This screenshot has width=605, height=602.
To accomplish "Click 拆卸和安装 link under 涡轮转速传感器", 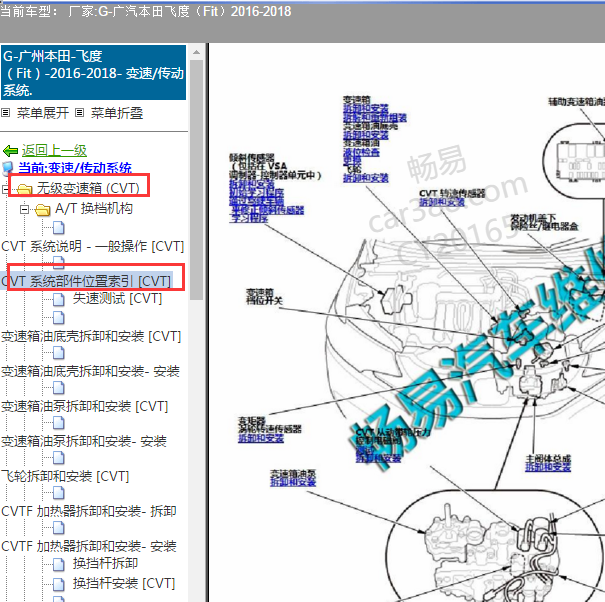I will [x=261, y=438].
